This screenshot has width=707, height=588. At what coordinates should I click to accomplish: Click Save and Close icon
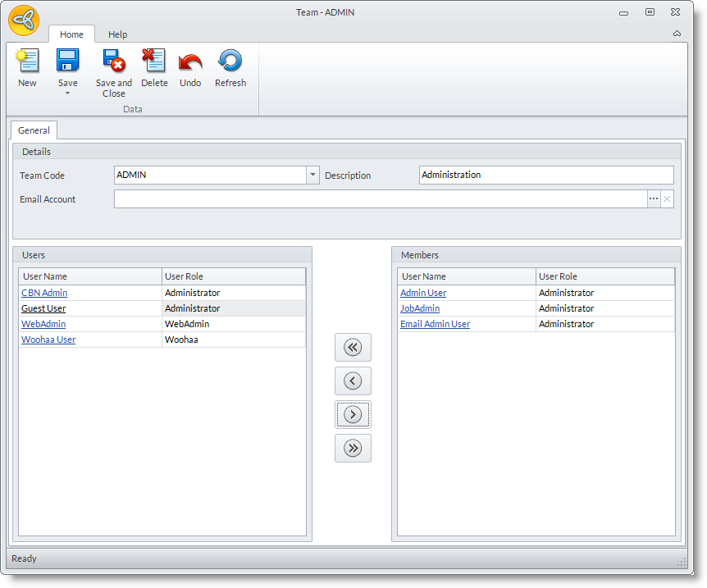pos(113,62)
